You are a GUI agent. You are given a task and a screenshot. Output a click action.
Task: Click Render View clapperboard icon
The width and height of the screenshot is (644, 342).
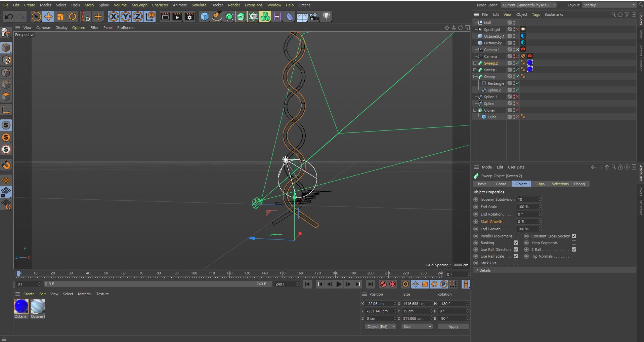coord(165,16)
